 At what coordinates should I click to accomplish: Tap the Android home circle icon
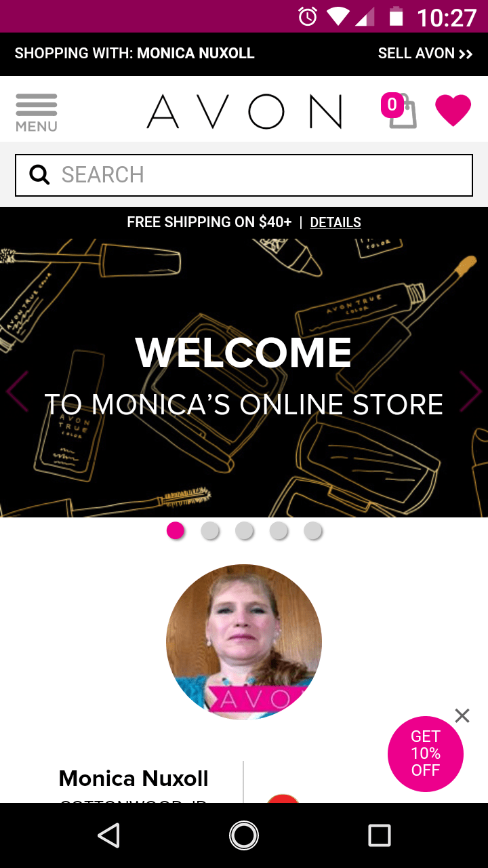point(244,835)
